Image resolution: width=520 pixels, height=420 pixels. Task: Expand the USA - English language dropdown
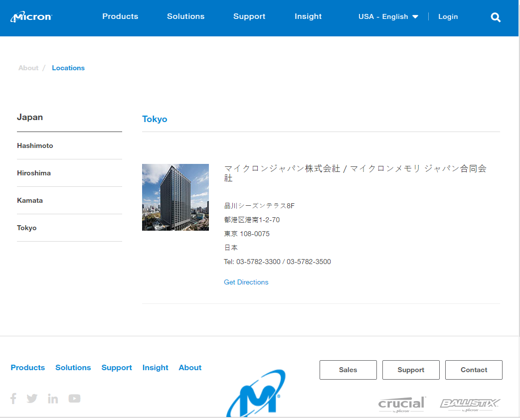point(388,16)
